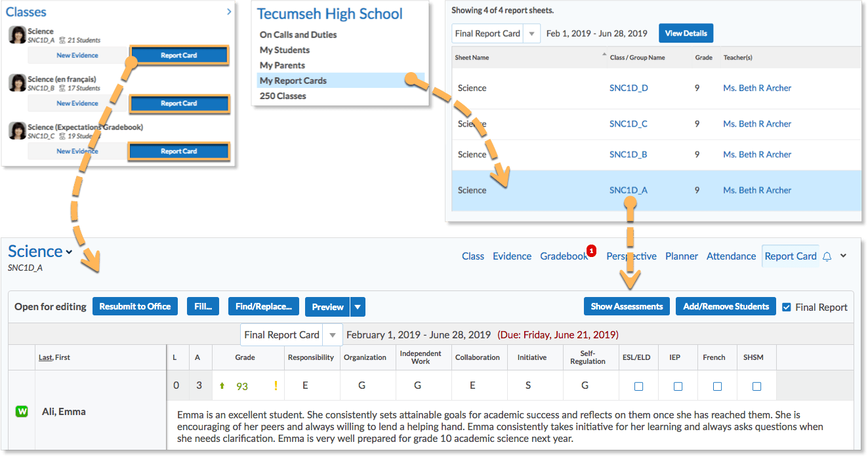Click the green W badge beside Ali, Emma

pos(22,412)
